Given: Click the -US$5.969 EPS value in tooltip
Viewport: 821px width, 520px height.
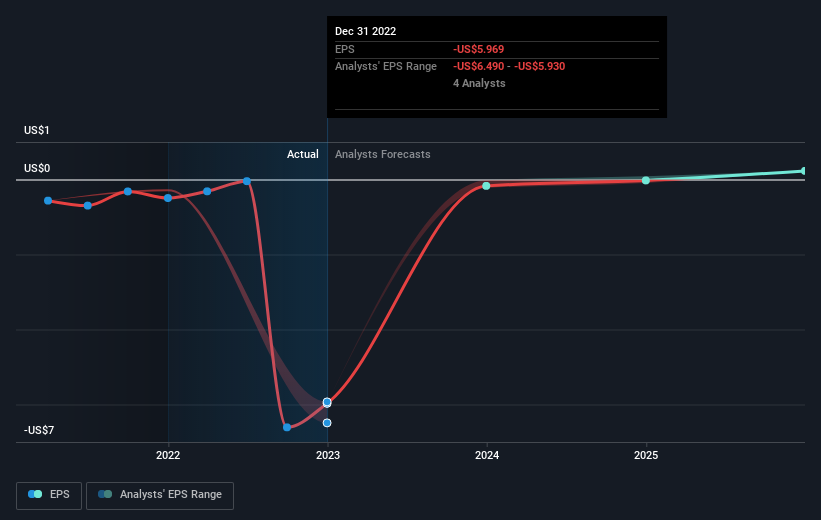Looking at the screenshot, I should coord(479,49).
